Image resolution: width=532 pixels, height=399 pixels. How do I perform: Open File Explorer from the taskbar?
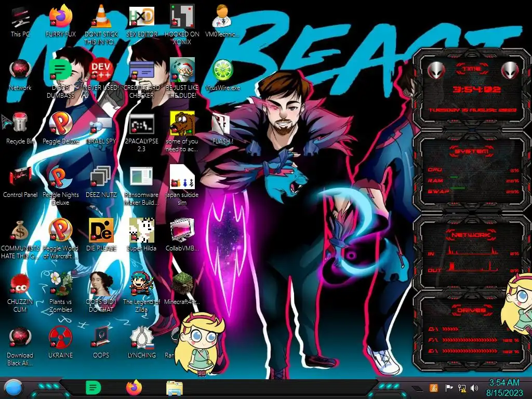(x=175, y=388)
